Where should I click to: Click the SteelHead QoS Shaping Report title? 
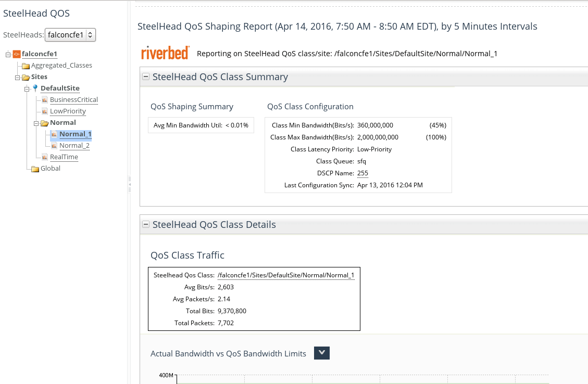pyautogui.click(x=337, y=26)
